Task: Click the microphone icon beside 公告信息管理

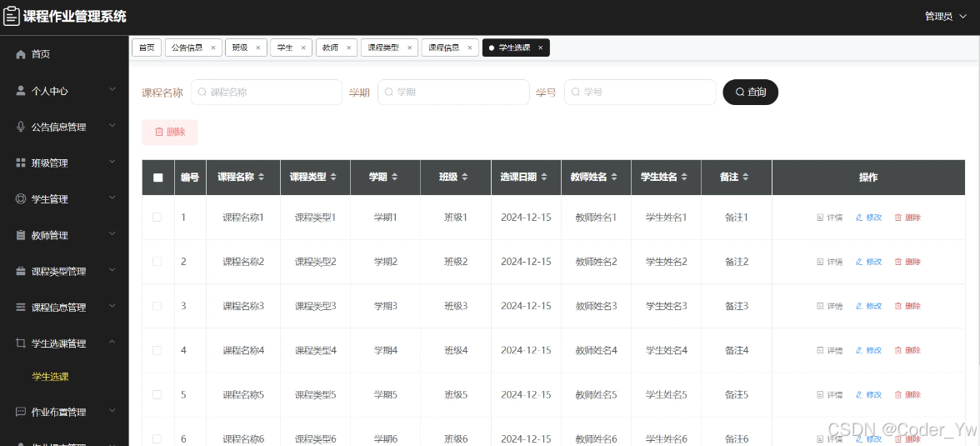Action: click(21, 127)
